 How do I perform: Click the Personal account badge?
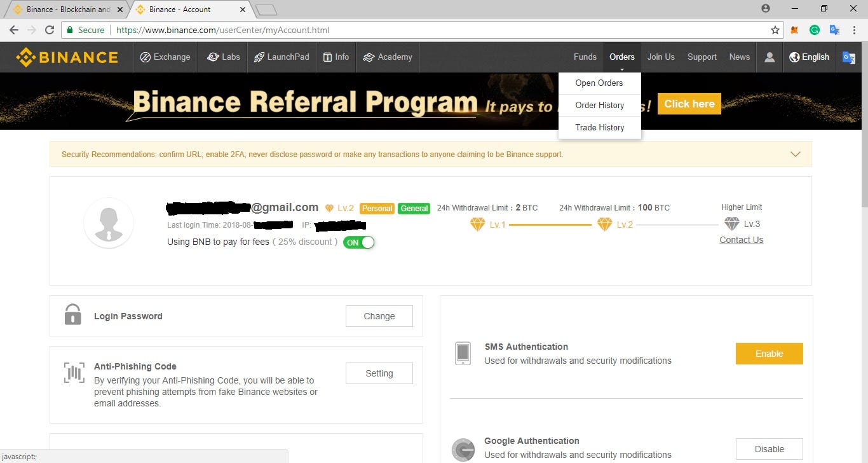tap(377, 208)
